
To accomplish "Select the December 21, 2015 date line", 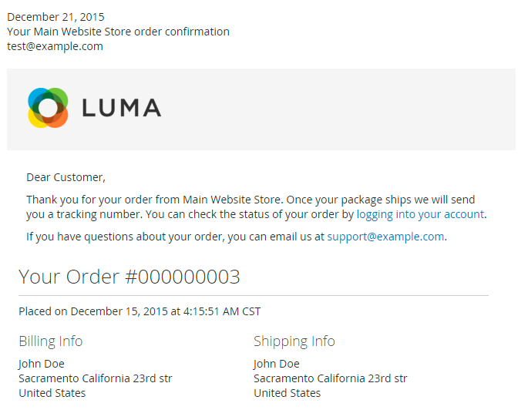I will tap(55, 17).
